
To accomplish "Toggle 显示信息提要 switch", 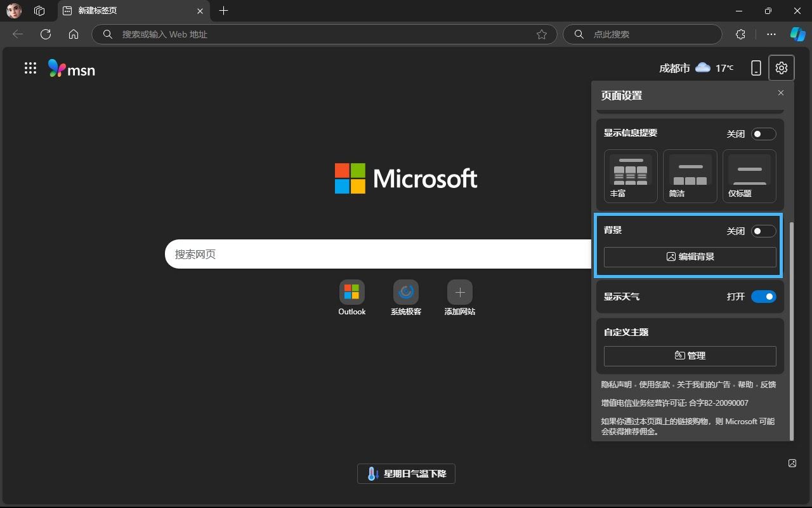I will tap(764, 134).
